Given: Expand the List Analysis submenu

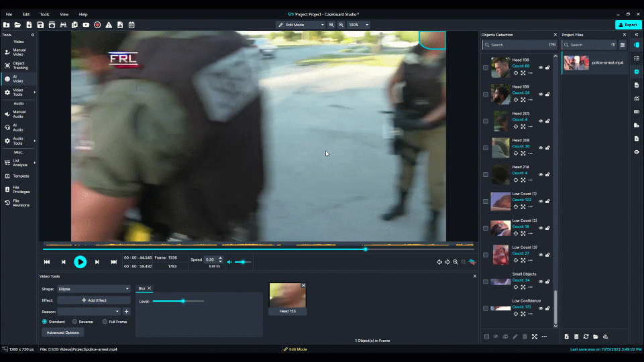Looking at the screenshot, I should tap(34, 163).
